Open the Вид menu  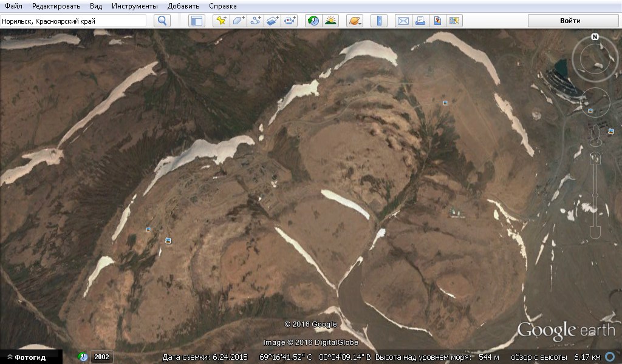(x=95, y=6)
